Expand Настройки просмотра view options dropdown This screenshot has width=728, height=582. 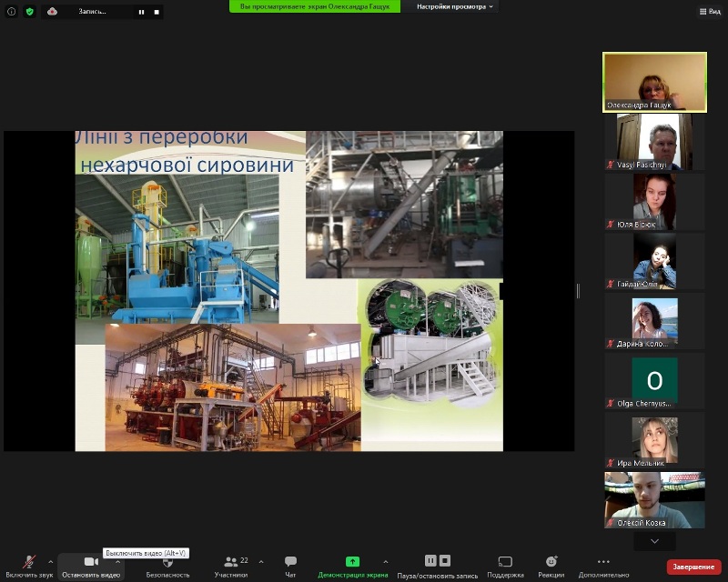tap(455, 6)
